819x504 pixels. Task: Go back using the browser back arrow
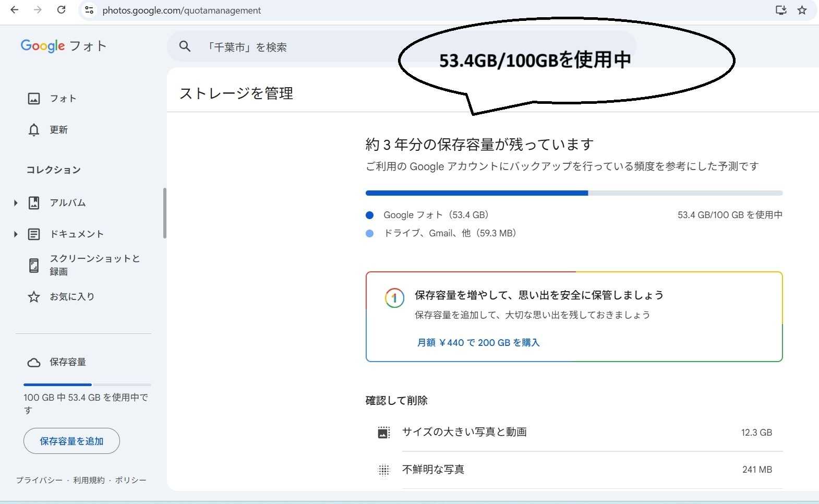coord(15,10)
